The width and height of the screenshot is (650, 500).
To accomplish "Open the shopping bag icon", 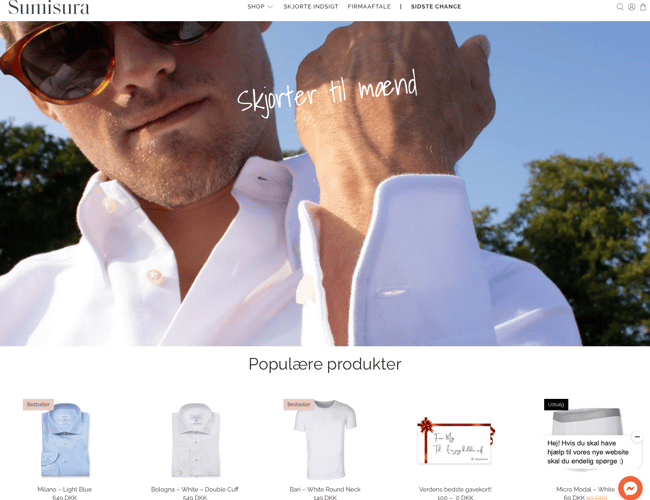I will (643, 7).
